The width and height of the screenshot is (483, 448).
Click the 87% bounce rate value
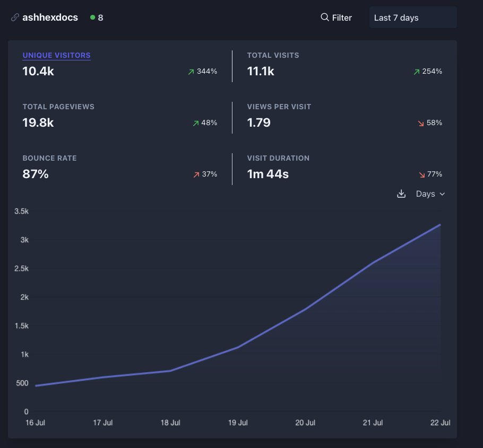[36, 174]
